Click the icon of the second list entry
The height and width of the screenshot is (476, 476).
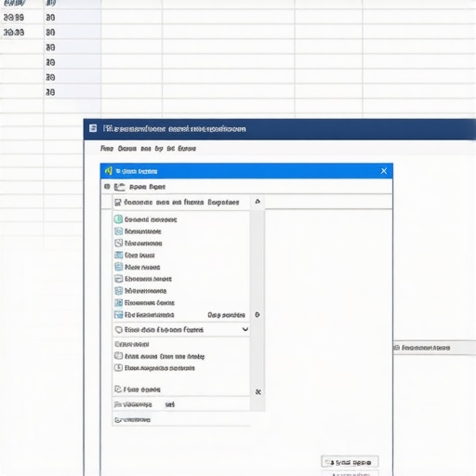click(118, 231)
